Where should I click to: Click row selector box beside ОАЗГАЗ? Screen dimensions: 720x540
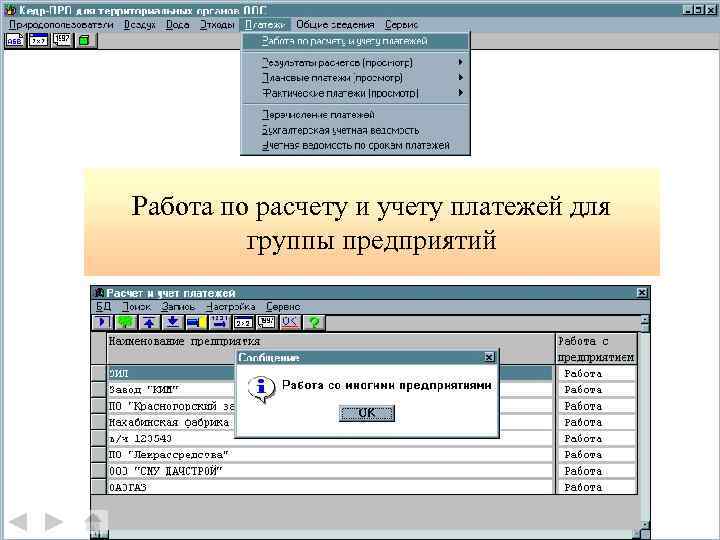tap(98, 487)
